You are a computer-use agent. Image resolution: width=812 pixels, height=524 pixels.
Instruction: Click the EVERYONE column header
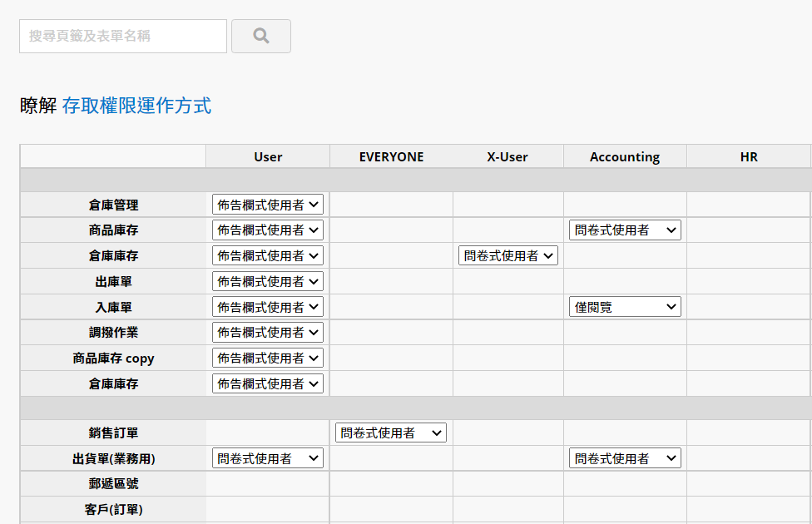(x=392, y=157)
